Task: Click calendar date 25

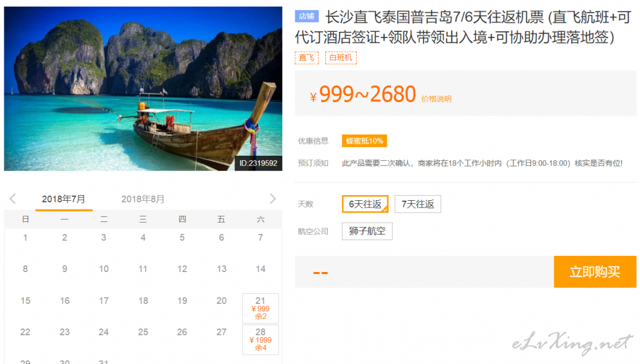Action: (143, 332)
